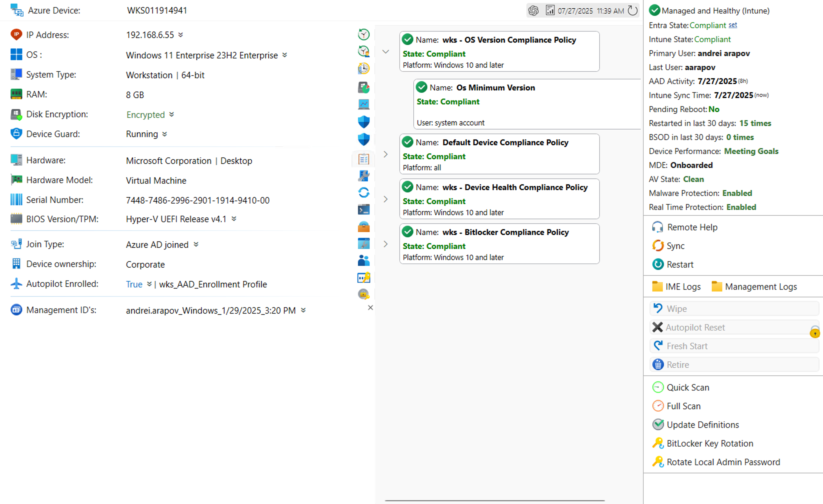Expand the IP Address details chevron
Viewport: 823px width, 504px height.
pyautogui.click(x=181, y=35)
